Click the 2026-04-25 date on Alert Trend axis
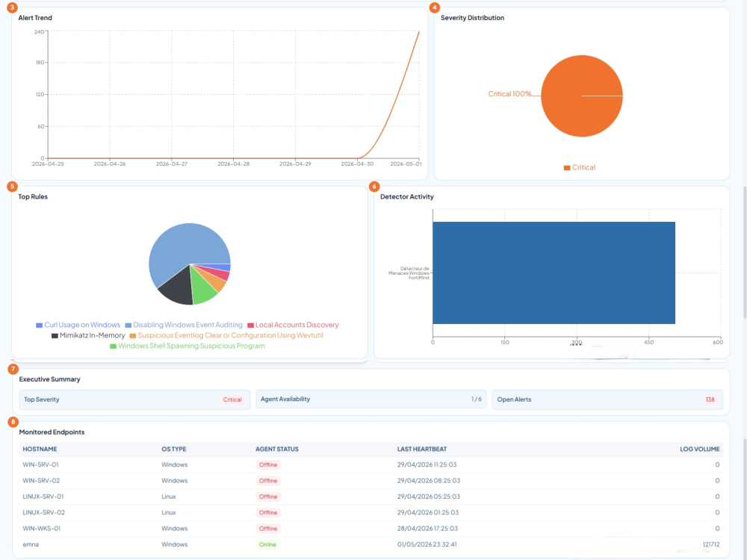The width and height of the screenshot is (747, 560). (48, 164)
